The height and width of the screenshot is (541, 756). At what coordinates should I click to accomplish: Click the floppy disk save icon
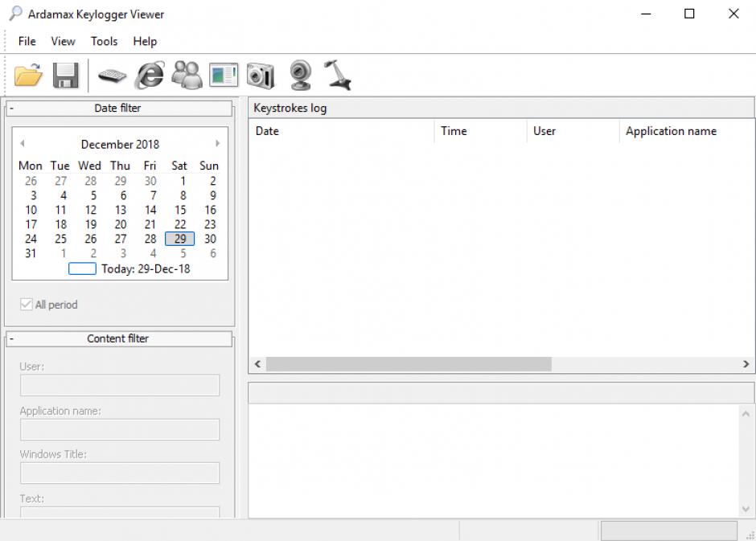coord(65,76)
